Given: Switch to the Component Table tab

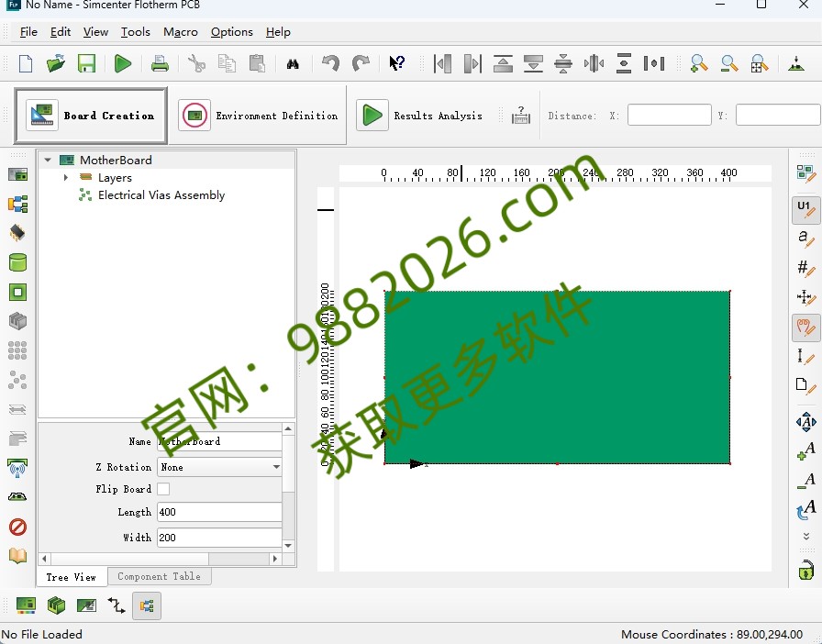Looking at the screenshot, I should click(159, 576).
